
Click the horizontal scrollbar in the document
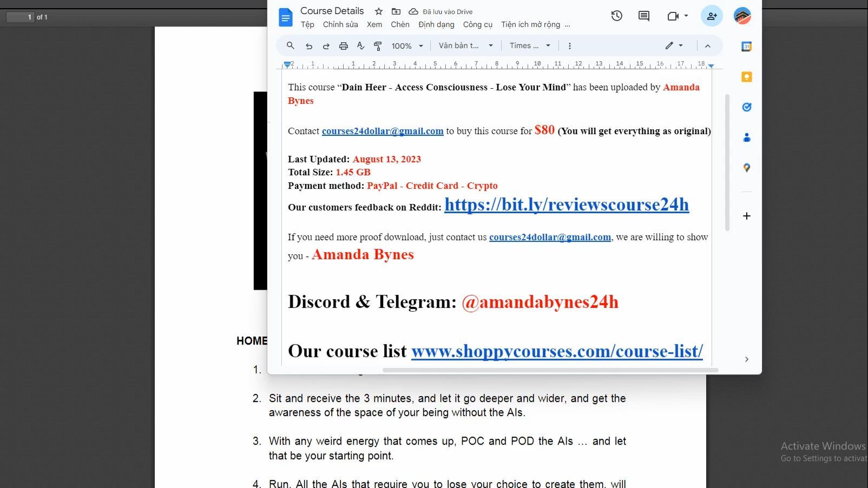pyautogui.click(x=550, y=371)
